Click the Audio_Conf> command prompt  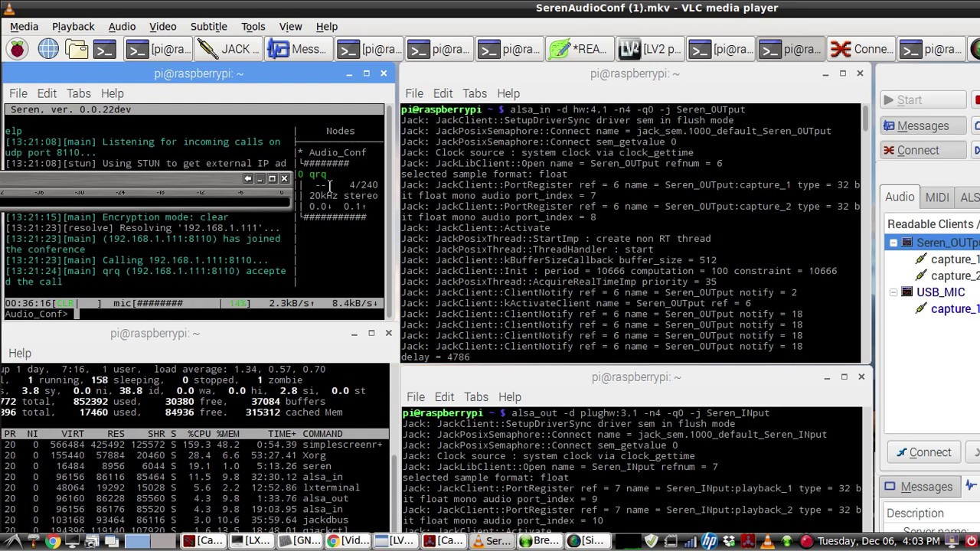(x=36, y=314)
